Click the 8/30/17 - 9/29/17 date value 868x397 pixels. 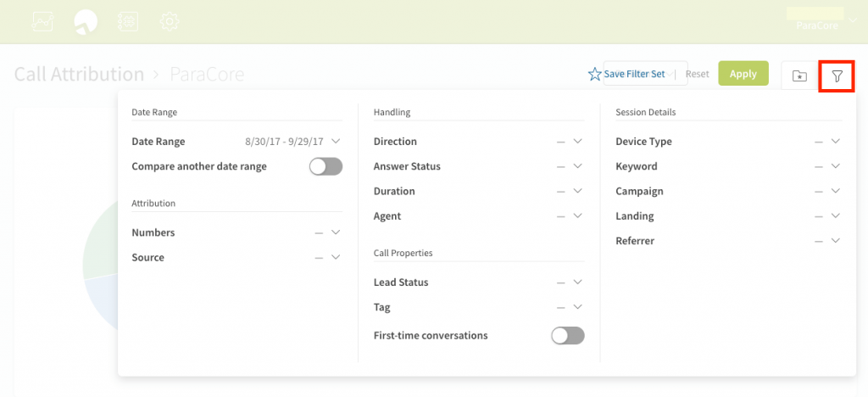pyautogui.click(x=284, y=141)
